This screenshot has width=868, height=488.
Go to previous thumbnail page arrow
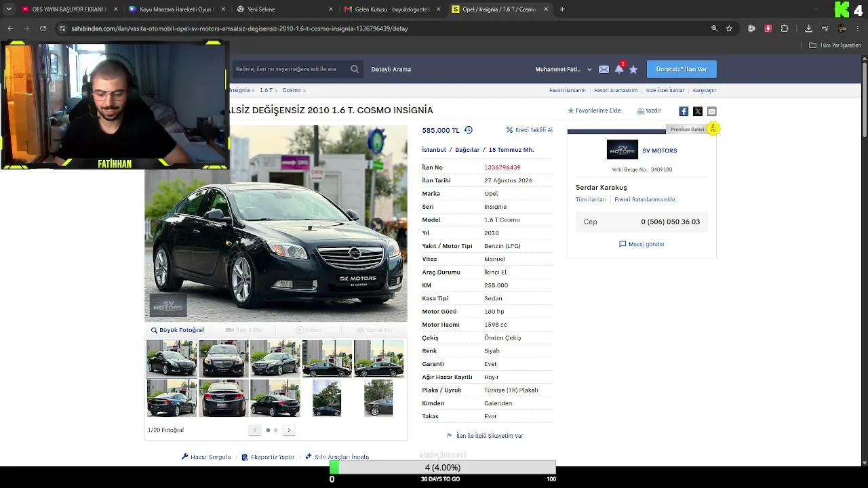[255, 430]
